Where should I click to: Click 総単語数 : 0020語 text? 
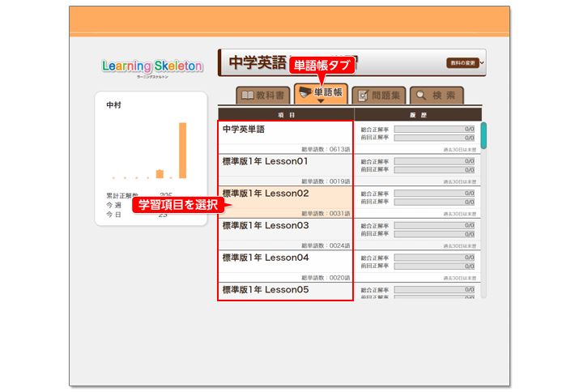[326, 278]
